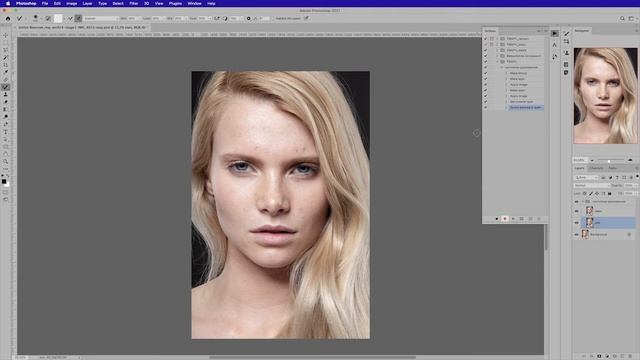Select the Zoom tool

click(5, 161)
